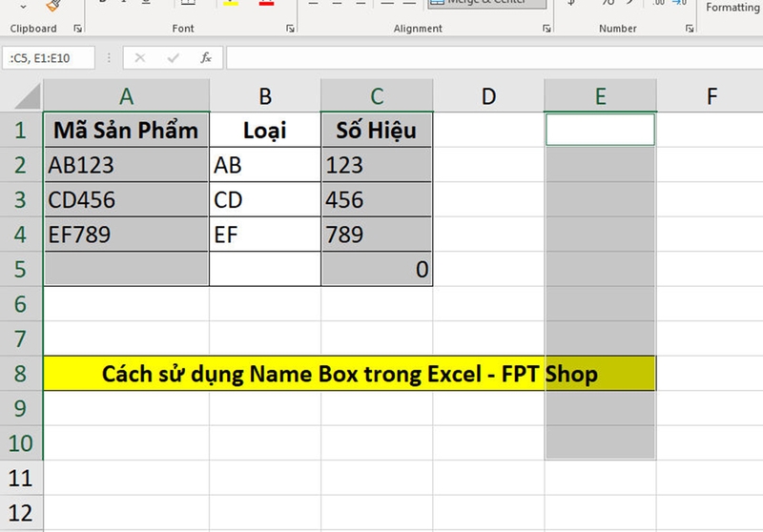Select row 9 header
The width and height of the screenshot is (763, 532).
pyautogui.click(x=21, y=408)
